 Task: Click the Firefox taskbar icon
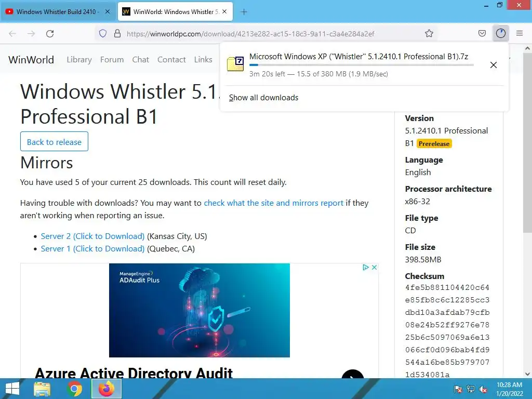(107, 389)
